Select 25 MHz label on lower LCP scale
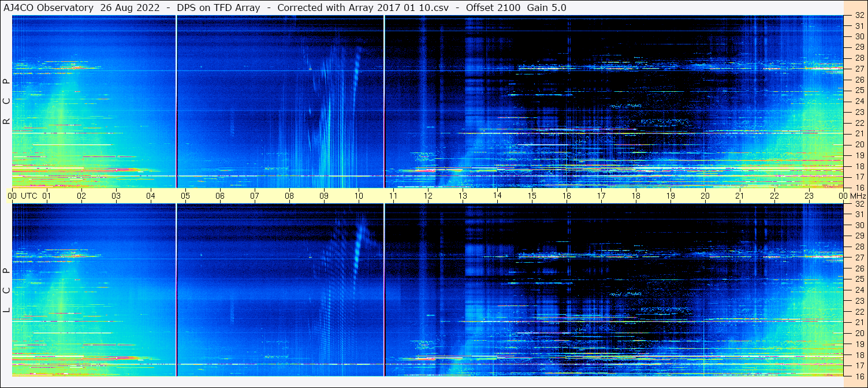Viewport: 868px width, 388px height. click(x=859, y=279)
